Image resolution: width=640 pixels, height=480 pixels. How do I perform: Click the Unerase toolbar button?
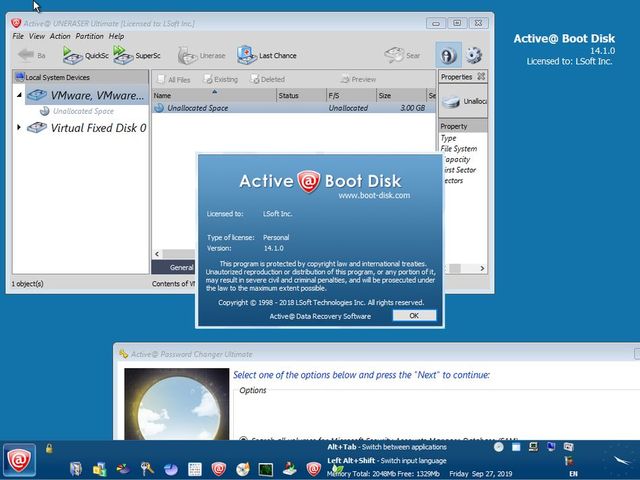[201, 56]
